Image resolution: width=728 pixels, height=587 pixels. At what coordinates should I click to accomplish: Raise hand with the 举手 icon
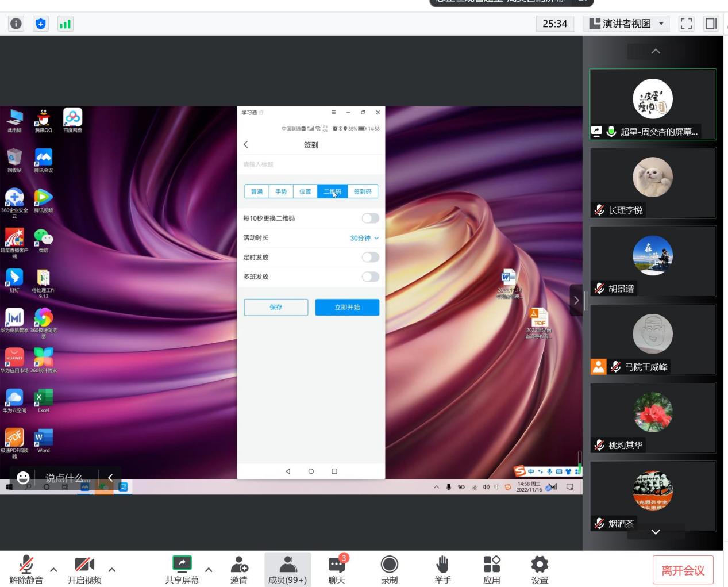pyautogui.click(x=442, y=569)
